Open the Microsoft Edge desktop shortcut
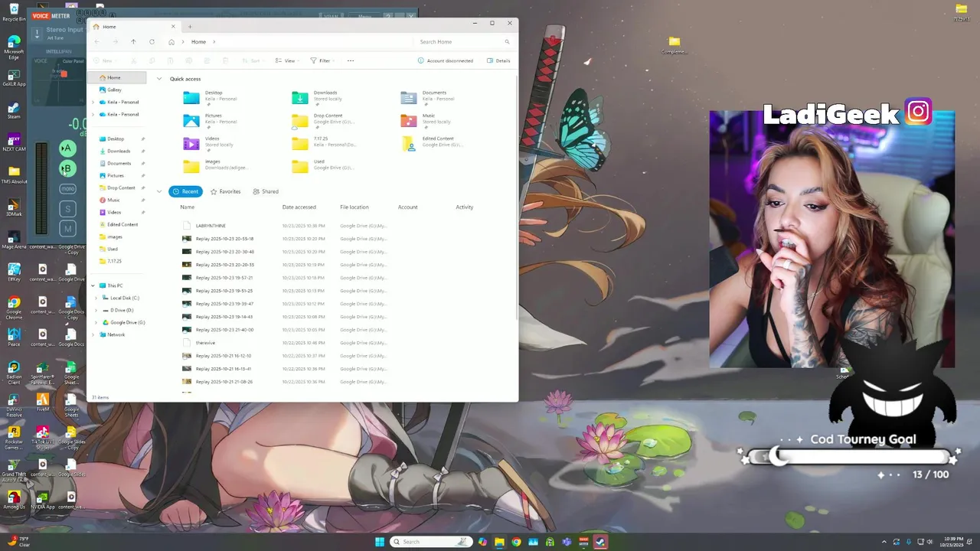 (x=14, y=46)
